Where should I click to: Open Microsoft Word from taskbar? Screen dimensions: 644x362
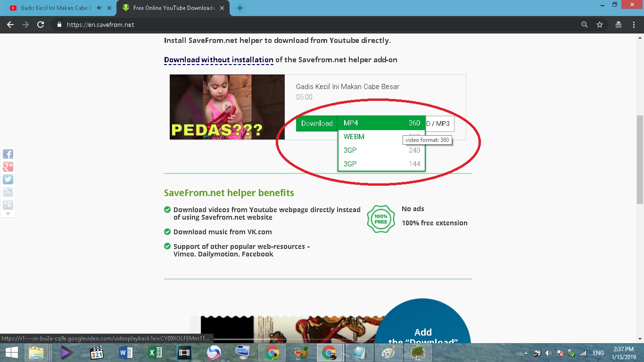126,353
